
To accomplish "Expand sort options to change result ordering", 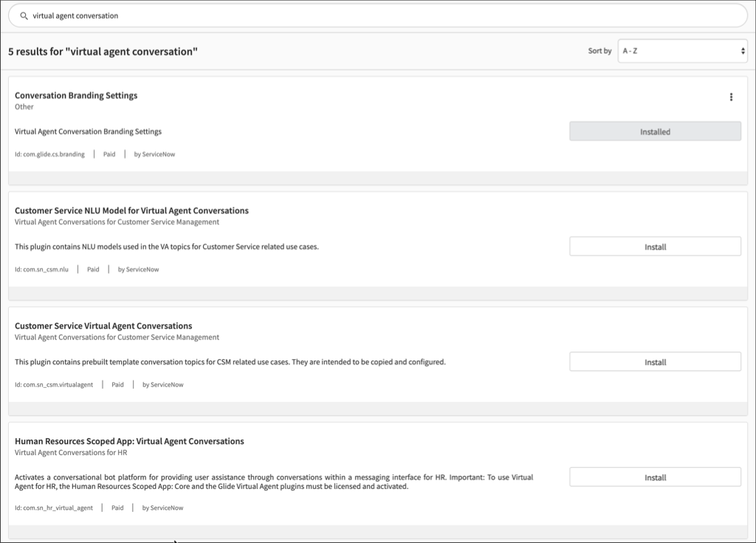I will [x=681, y=51].
